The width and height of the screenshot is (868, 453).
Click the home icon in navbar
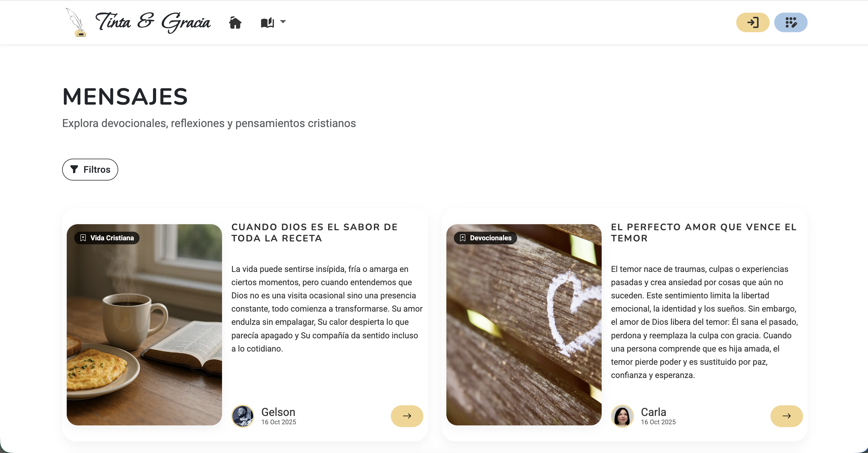point(235,23)
